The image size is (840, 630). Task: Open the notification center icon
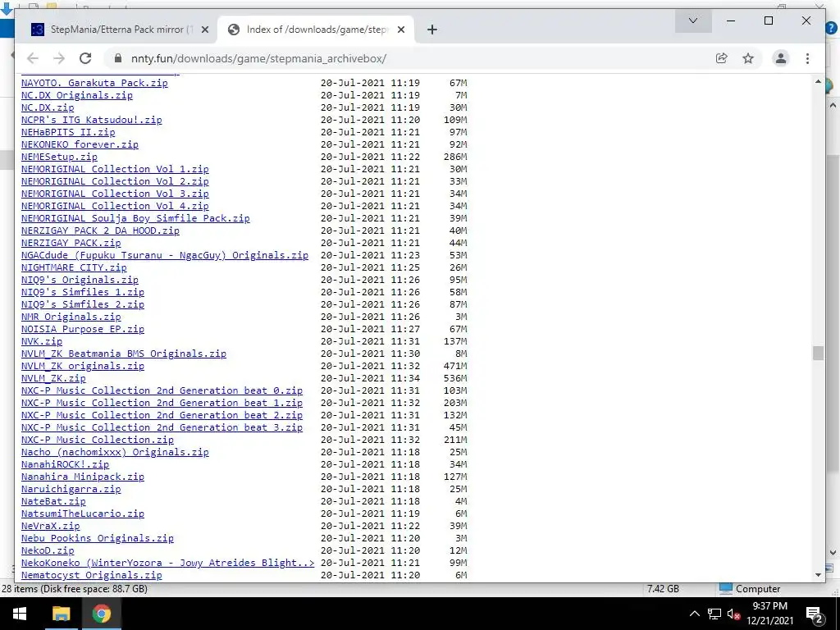point(814,614)
